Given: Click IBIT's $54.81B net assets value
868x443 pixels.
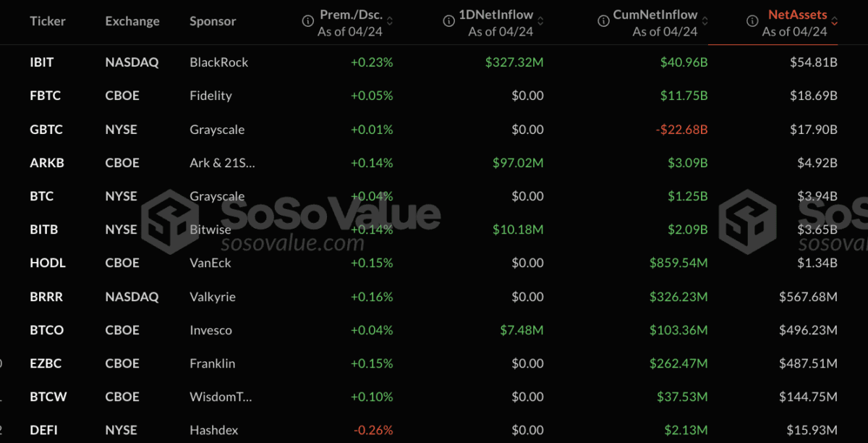Looking at the screenshot, I should pos(814,62).
